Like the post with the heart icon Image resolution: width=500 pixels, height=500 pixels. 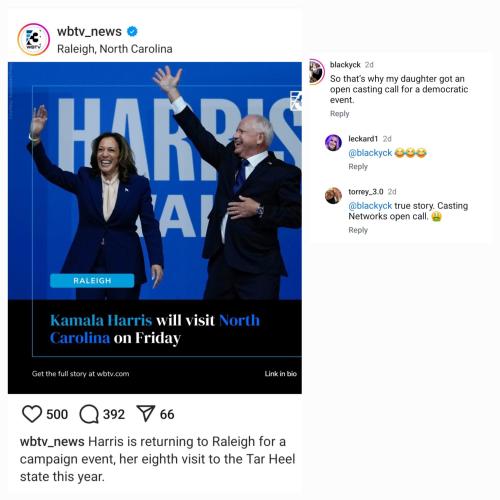(32, 414)
